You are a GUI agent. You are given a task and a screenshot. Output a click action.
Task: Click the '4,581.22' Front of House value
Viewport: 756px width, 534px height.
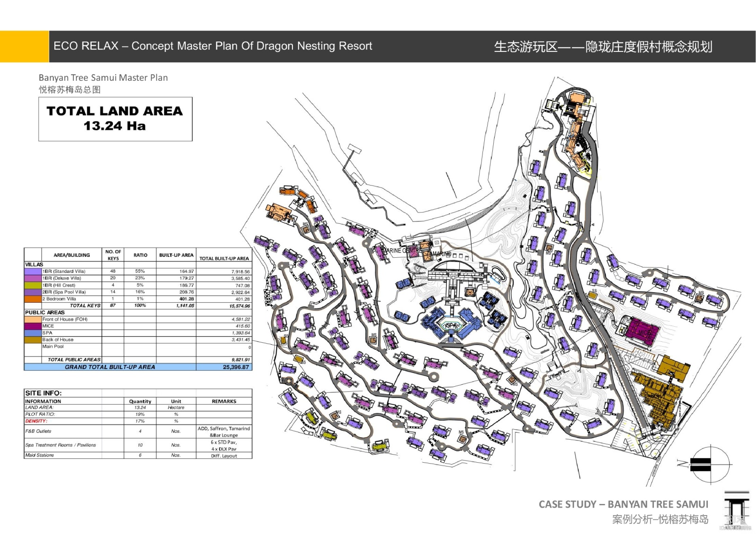241,320
